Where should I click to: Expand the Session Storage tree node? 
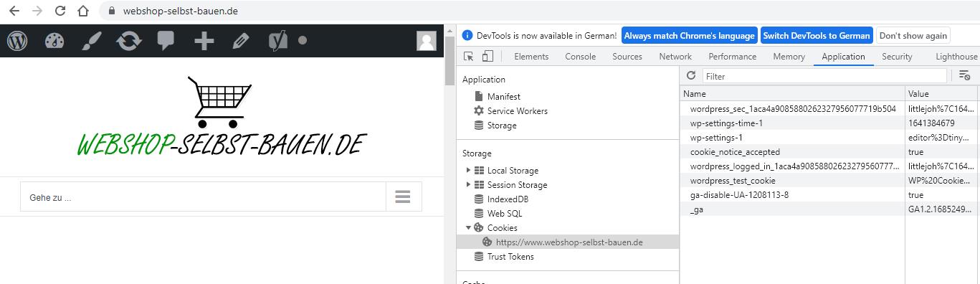click(x=469, y=185)
